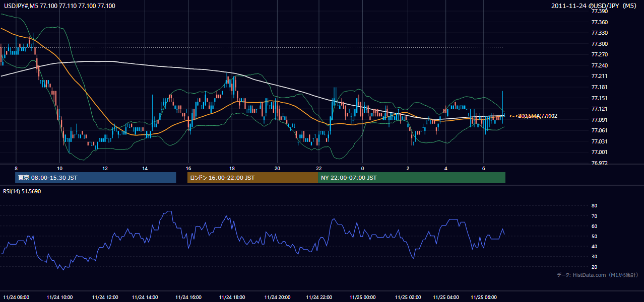Image resolution: width=644 pixels, height=302 pixels.
Task: Click the HistData.com data source text
Action: point(597,275)
